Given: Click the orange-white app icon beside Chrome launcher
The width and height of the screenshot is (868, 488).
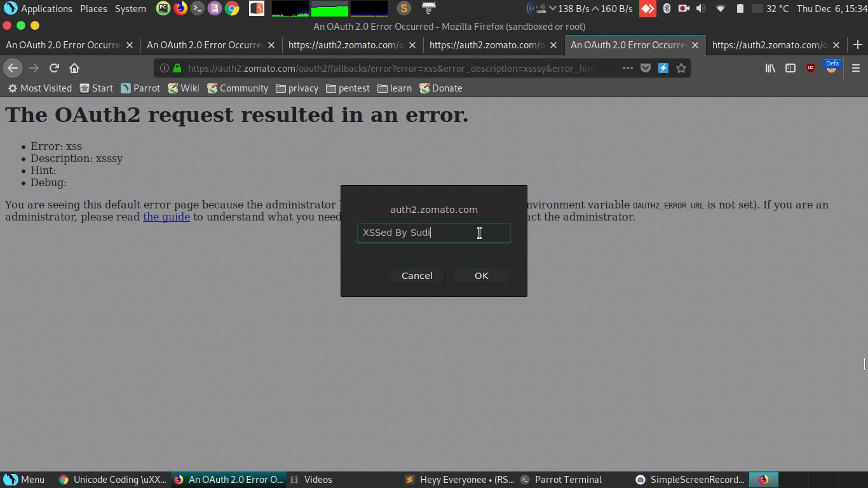Looking at the screenshot, I should (x=257, y=8).
